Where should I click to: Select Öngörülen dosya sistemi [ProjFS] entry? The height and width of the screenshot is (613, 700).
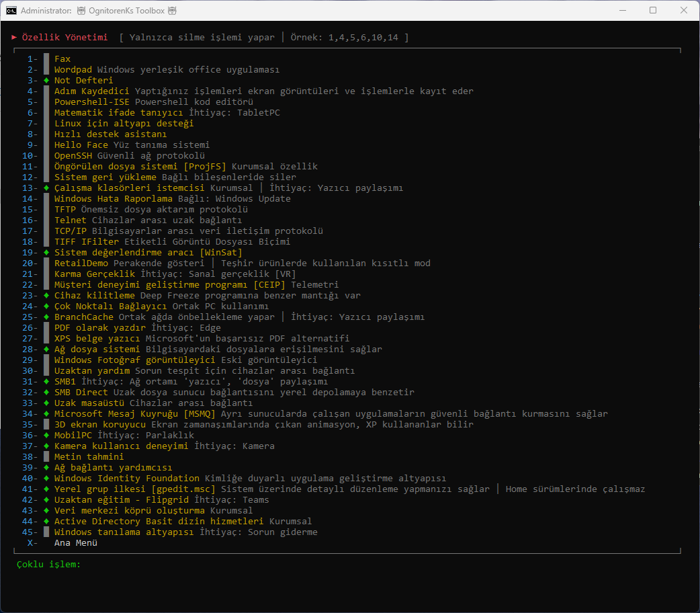click(x=140, y=166)
